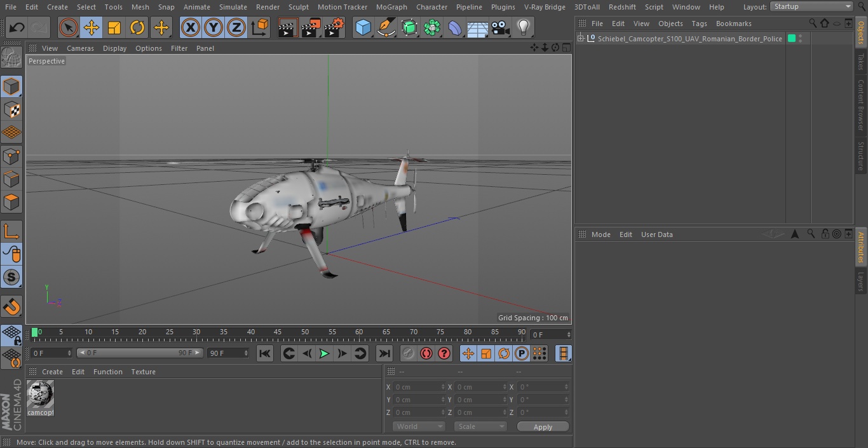Viewport: 868px width, 448px height.
Task: Click timeline frame 45 marker
Action: (x=278, y=332)
